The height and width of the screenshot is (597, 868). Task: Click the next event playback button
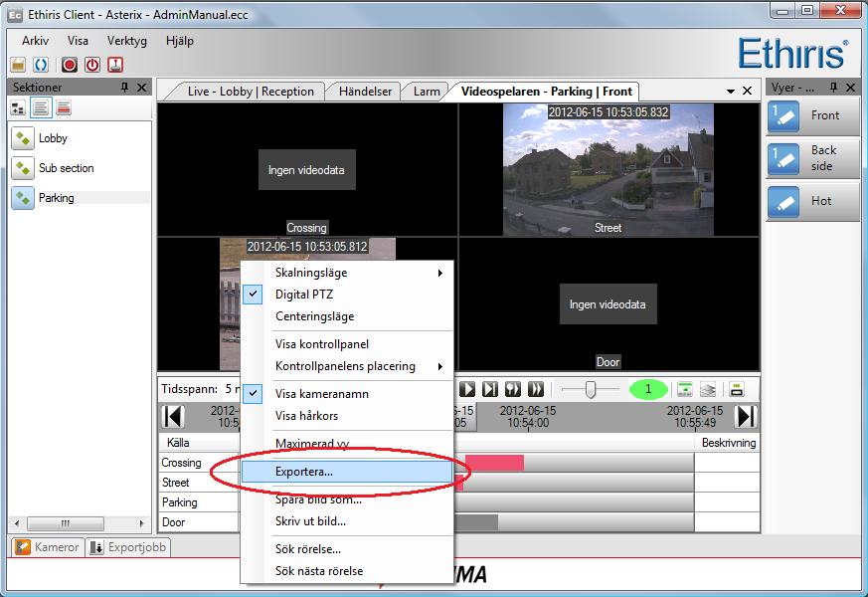point(513,389)
